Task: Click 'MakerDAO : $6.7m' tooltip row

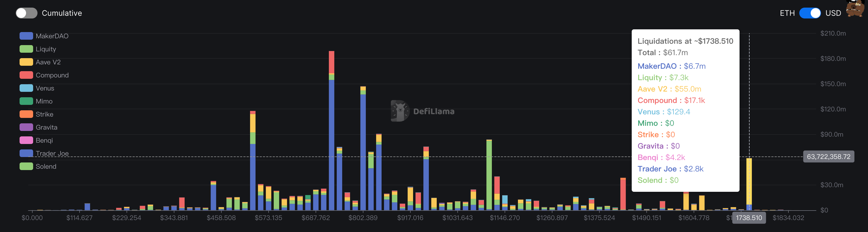Action: (671, 66)
